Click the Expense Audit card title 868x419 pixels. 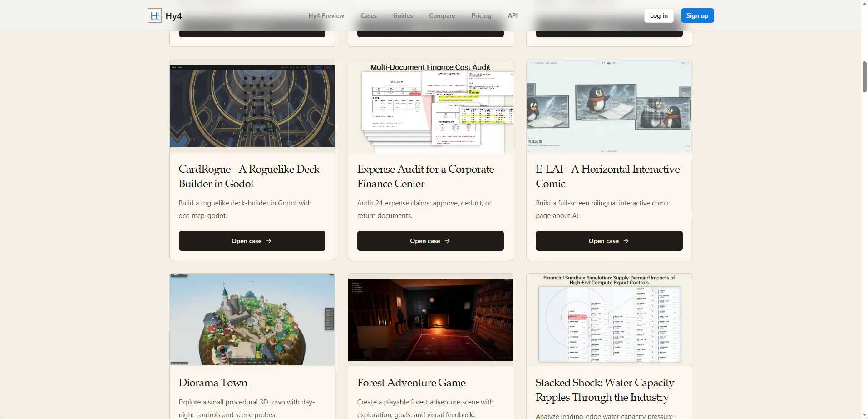(x=425, y=176)
